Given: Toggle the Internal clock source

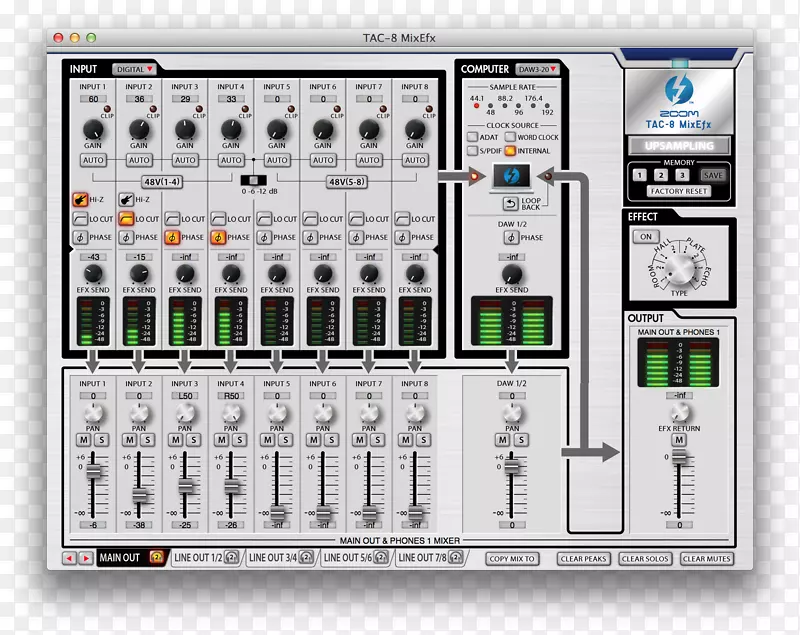Looking at the screenshot, I should pyautogui.click(x=510, y=150).
